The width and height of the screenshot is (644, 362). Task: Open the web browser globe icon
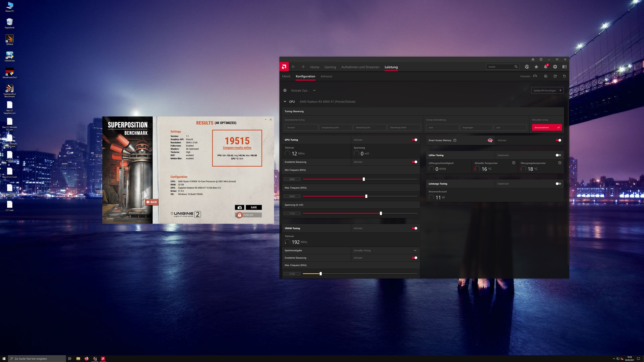(527, 67)
